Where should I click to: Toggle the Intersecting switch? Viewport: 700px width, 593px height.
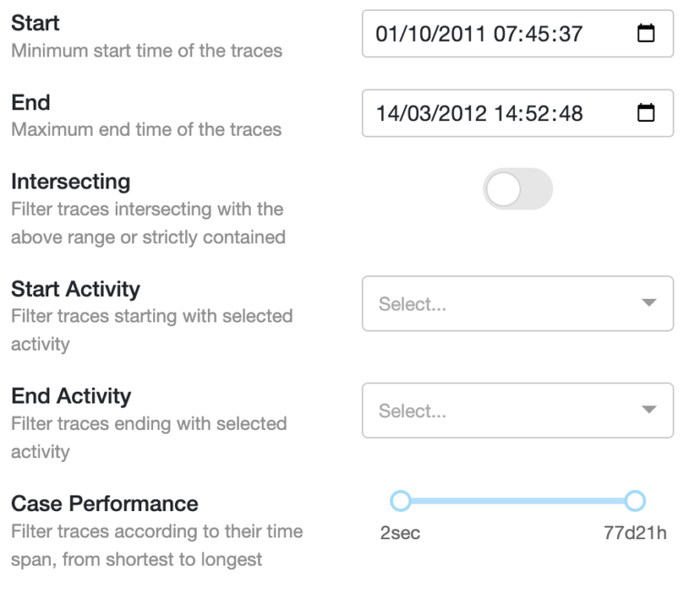coord(517,189)
